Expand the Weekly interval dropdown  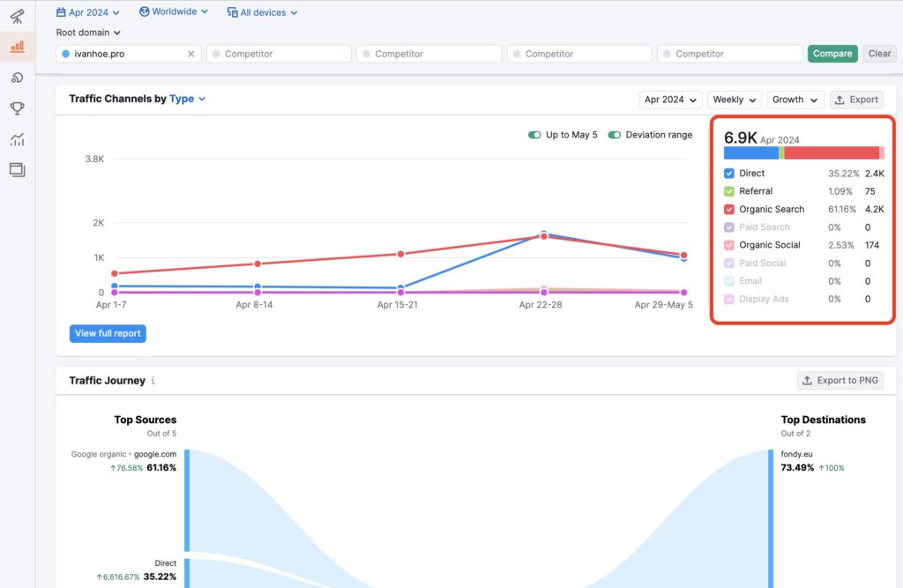tap(735, 100)
